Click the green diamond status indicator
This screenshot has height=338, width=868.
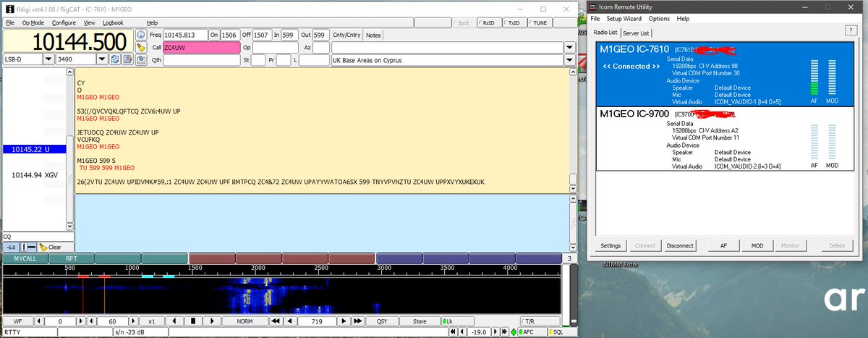pos(513,333)
